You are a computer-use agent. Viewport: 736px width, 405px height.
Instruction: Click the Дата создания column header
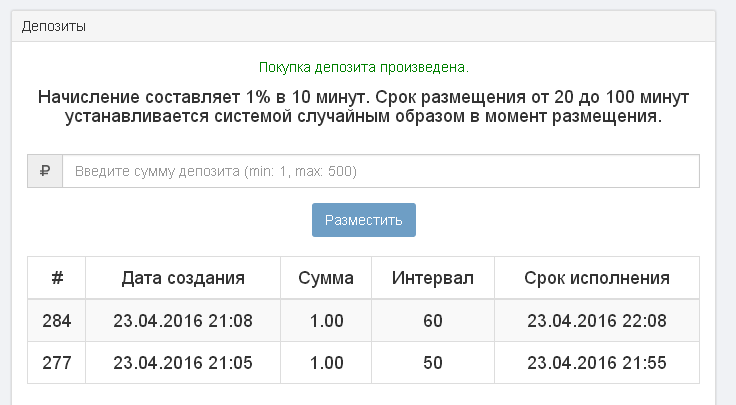183,278
